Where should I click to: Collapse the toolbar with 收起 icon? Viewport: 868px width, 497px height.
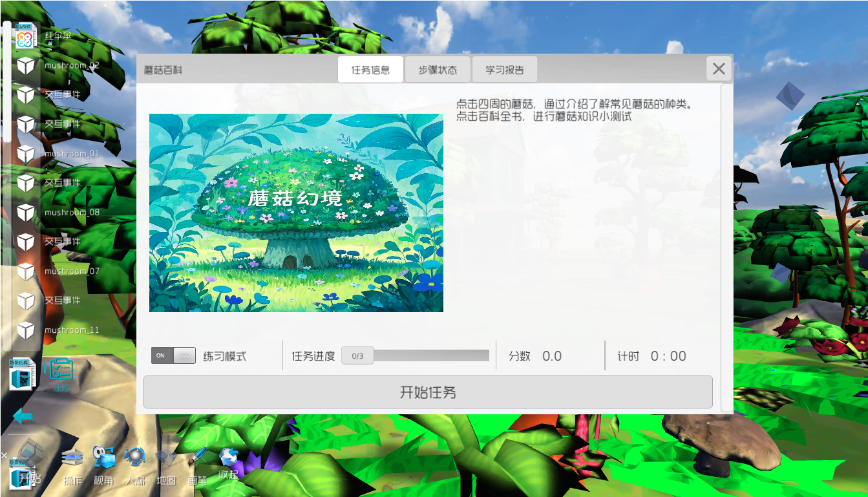coord(228,464)
